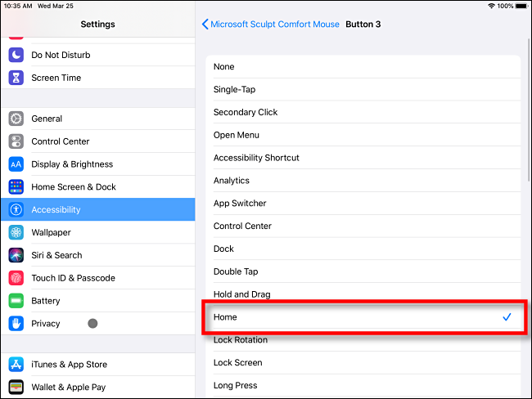Tap the green Battery icon
The height and width of the screenshot is (399, 532).
16,301
